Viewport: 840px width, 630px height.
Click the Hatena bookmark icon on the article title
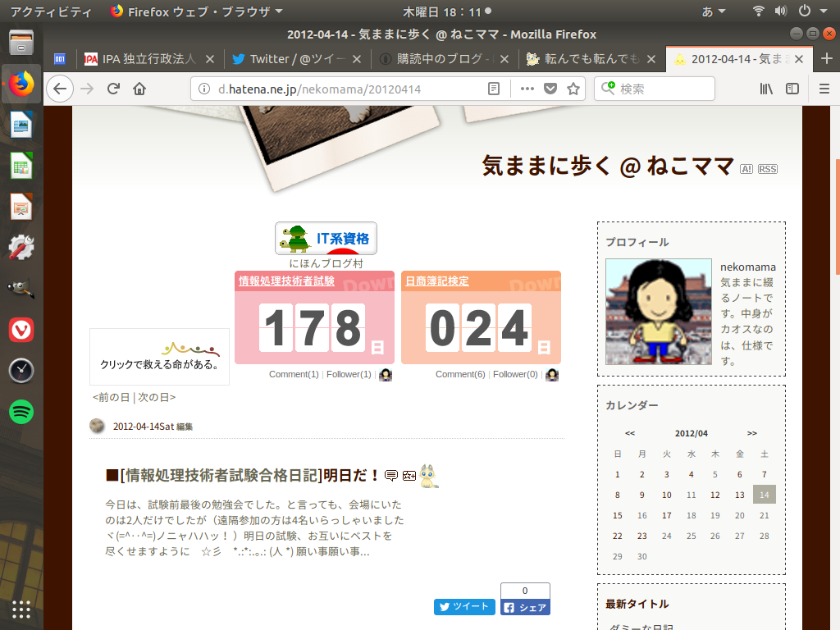click(409, 475)
